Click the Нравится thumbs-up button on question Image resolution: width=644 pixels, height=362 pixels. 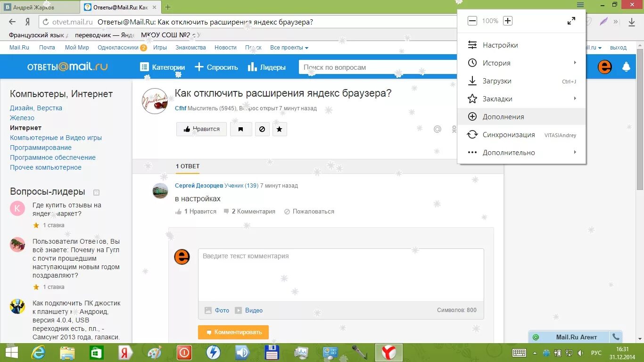[x=201, y=129]
